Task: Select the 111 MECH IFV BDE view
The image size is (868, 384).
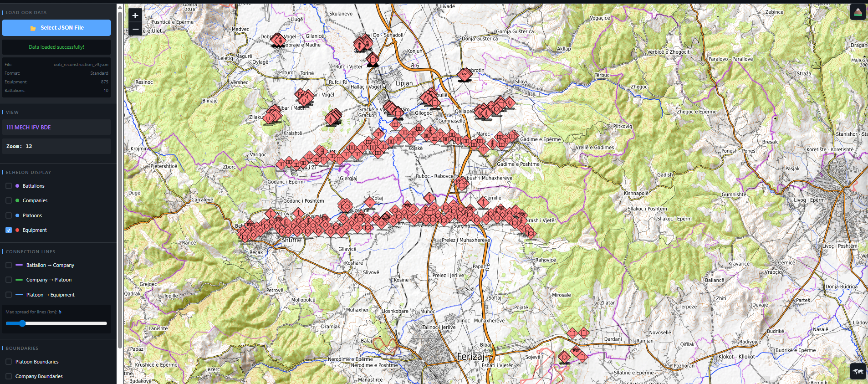Action: pyautogui.click(x=56, y=128)
